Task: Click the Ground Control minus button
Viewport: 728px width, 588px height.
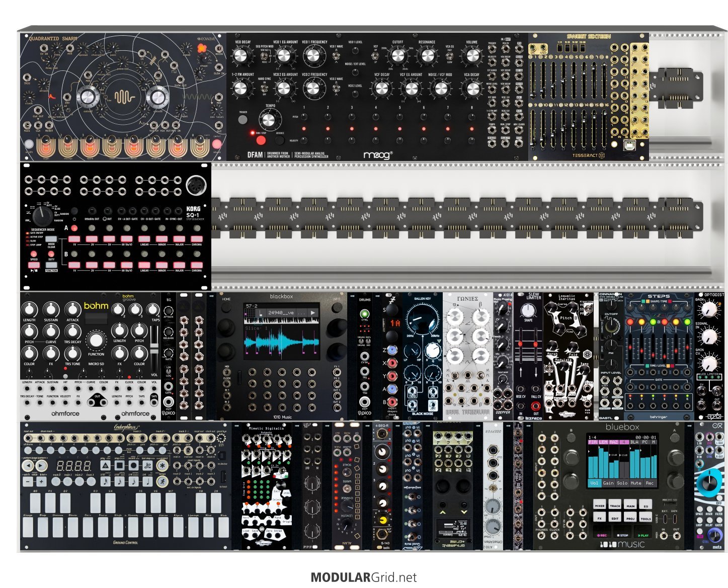Action: click(x=28, y=482)
